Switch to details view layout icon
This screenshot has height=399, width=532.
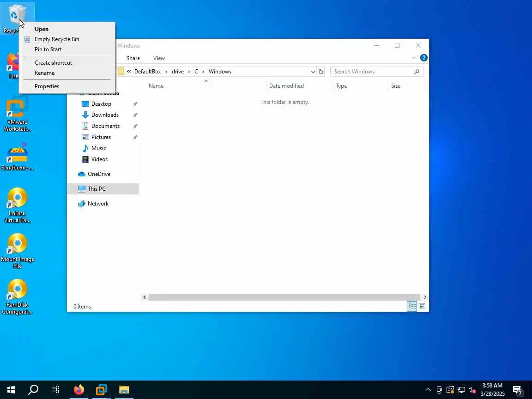[x=412, y=306]
